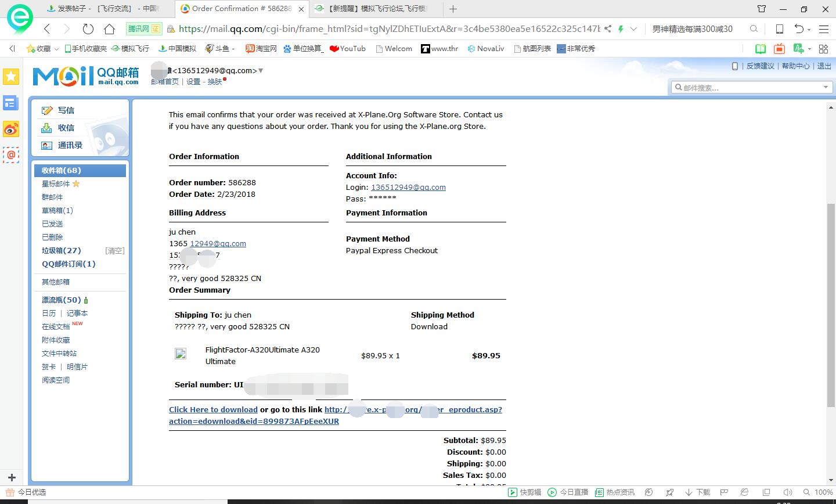Select the 收件箱(68) inbox folder

80,170
